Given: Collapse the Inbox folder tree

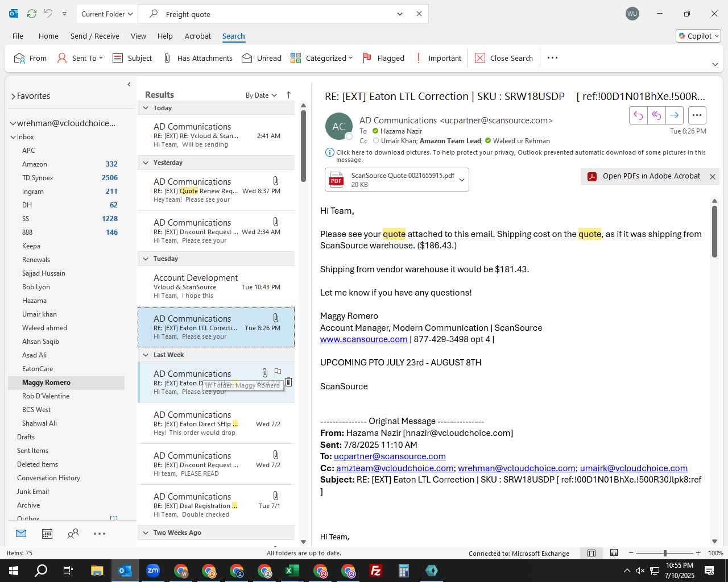Looking at the screenshot, I should click(13, 137).
